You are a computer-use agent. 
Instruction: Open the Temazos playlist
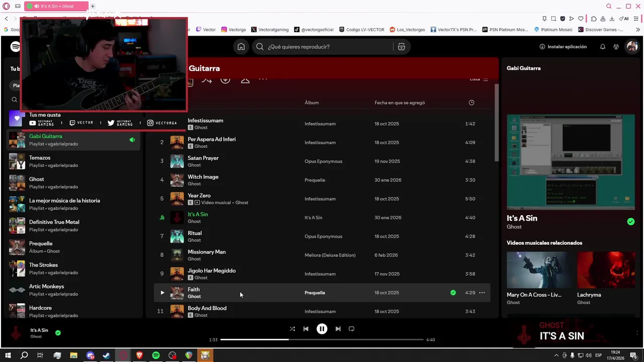coord(74,161)
